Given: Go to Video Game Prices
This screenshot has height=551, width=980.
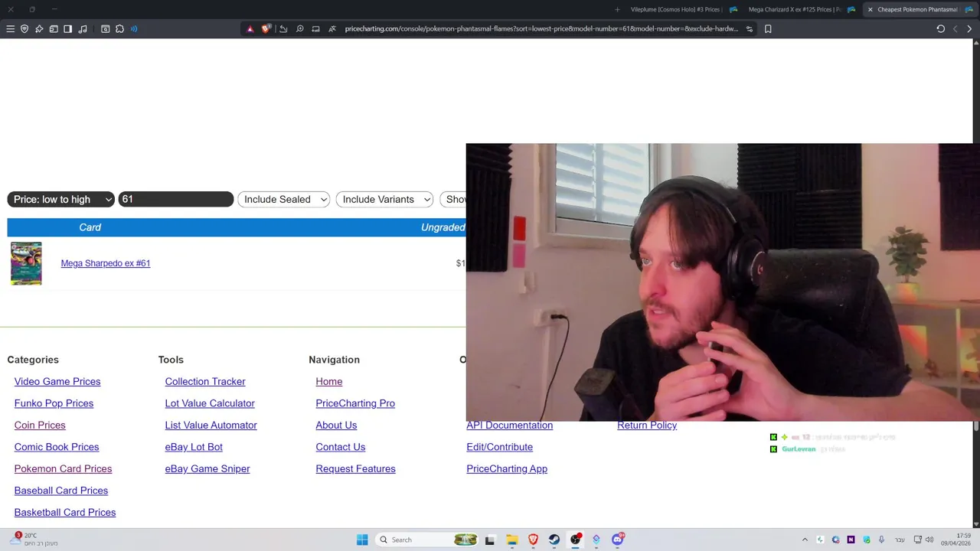Looking at the screenshot, I should pyautogui.click(x=57, y=381).
